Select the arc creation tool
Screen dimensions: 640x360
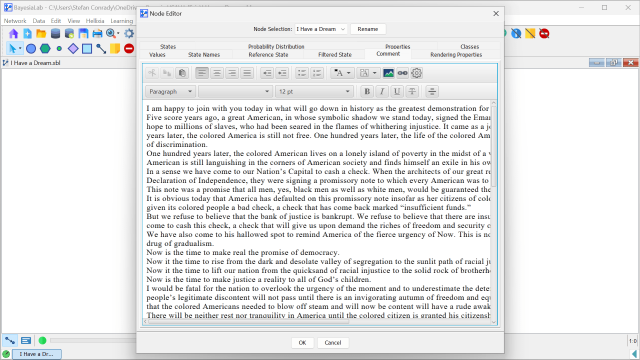pyautogui.click(x=101, y=49)
